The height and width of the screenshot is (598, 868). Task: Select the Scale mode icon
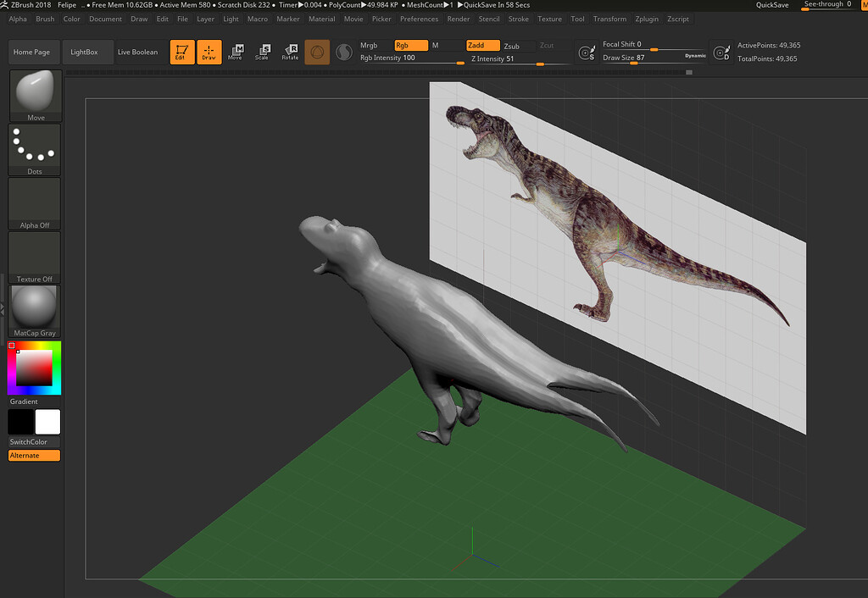[263, 51]
